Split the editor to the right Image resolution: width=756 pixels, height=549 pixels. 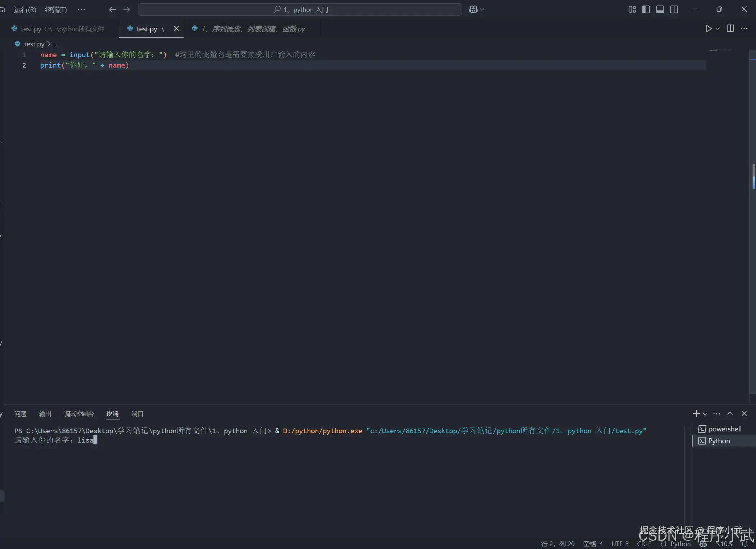click(730, 28)
